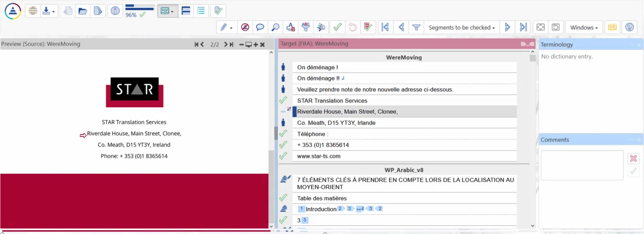Select the 'Table des matières' segment
Screen dimensions: 644x234
[405, 198]
